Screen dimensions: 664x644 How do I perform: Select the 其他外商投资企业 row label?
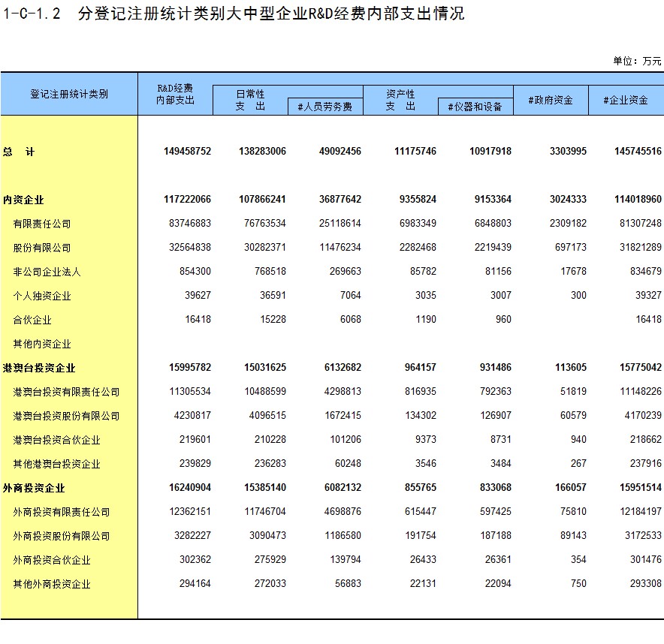(x=52, y=584)
